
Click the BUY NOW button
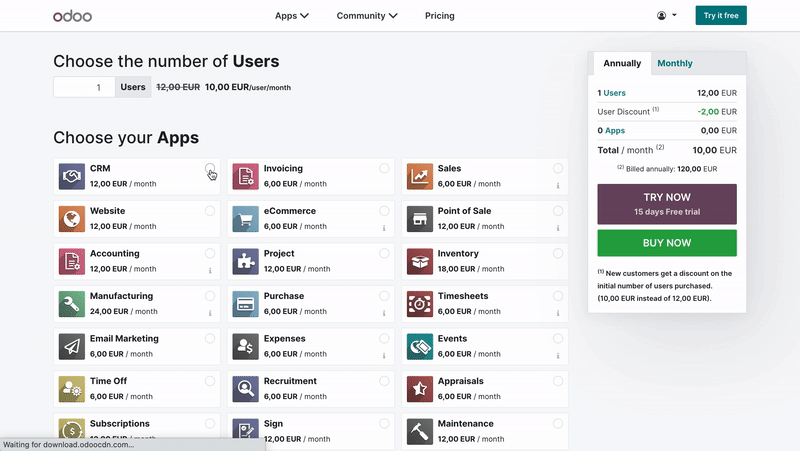(667, 243)
